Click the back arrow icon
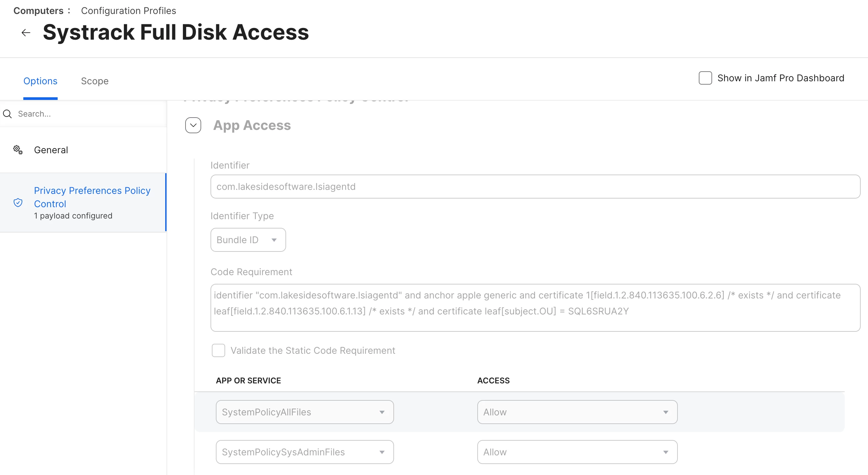This screenshot has width=868, height=475. tap(26, 33)
